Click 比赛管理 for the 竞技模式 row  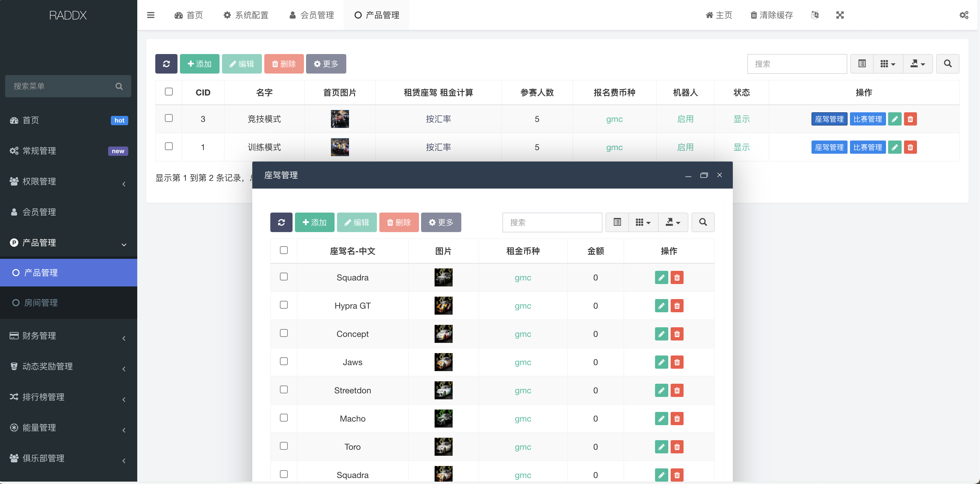(x=868, y=119)
